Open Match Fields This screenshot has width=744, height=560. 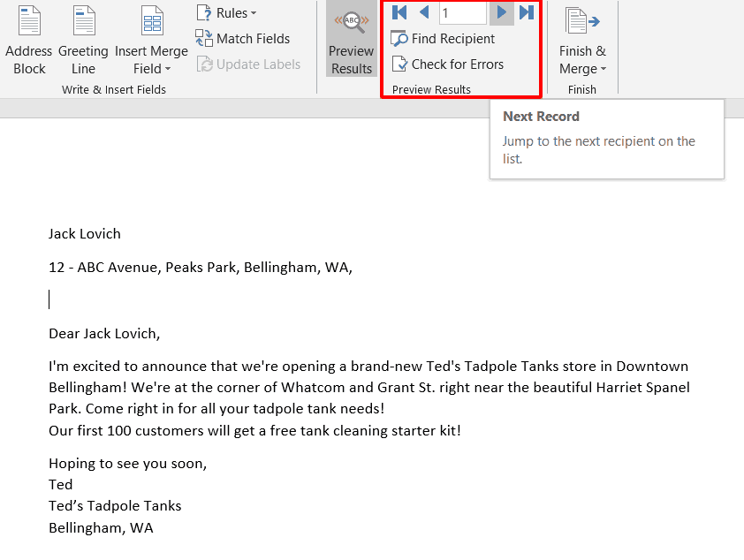tap(243, 39)
